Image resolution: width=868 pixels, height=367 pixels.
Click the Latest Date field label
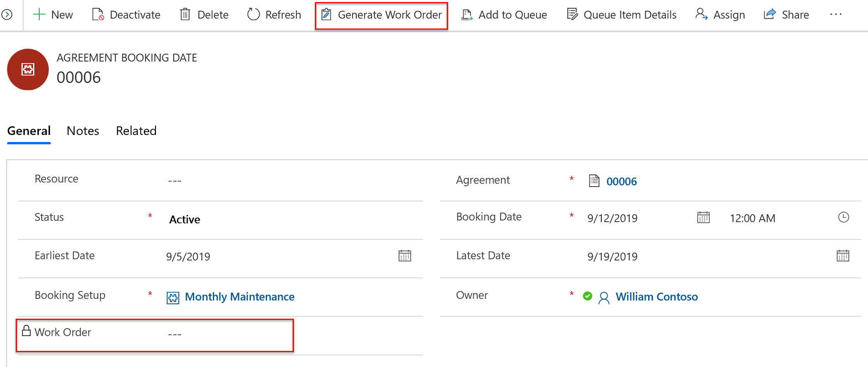[483, 256]
